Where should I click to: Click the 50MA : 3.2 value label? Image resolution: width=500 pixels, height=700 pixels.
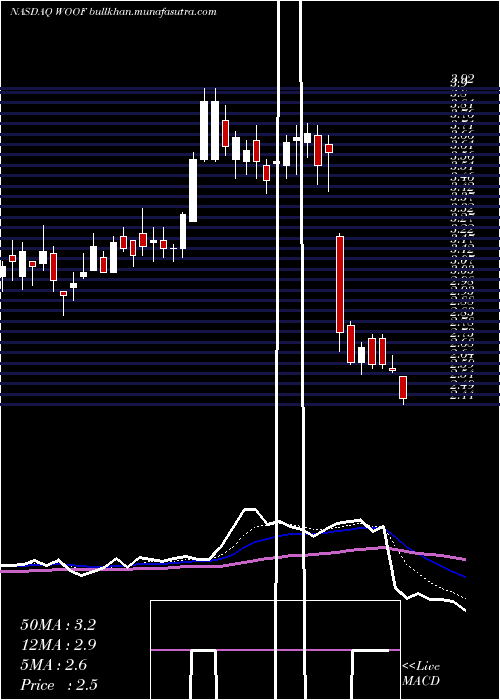click(58, 625)
